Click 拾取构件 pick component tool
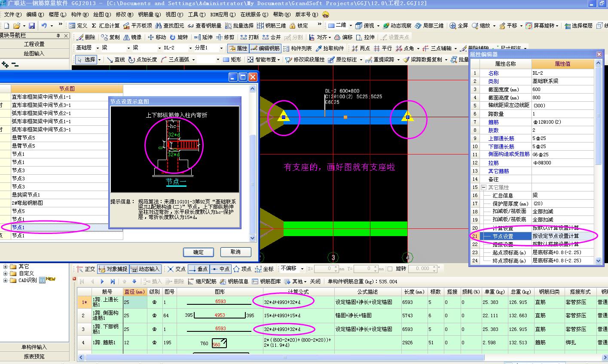The width and height of the screenshot is (608, 364). pyautogui.click(x=330, y=49)
